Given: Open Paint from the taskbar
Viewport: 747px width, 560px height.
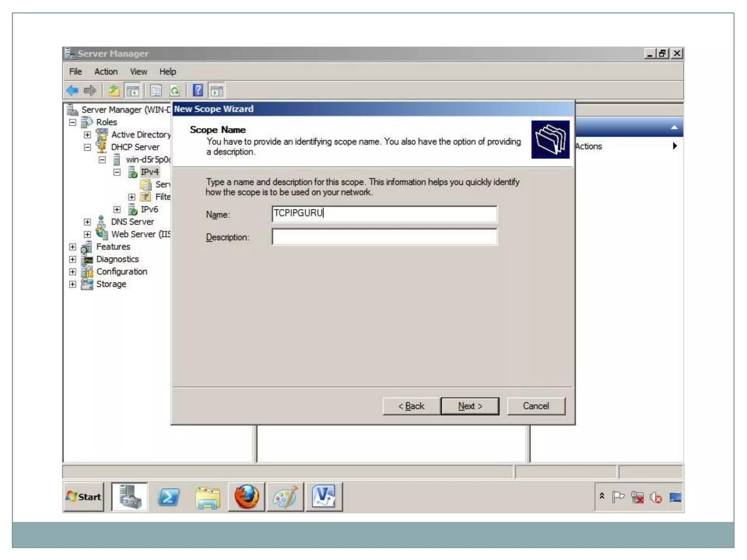Looking at the screenshot, I should 285,497.
